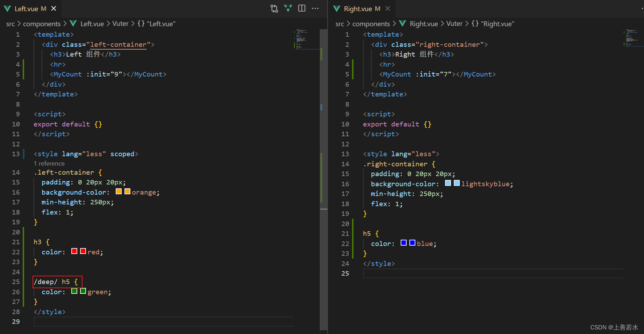Click '/deep/ h5' selector text
644x334 pixels.
click(x=52, y=282)
